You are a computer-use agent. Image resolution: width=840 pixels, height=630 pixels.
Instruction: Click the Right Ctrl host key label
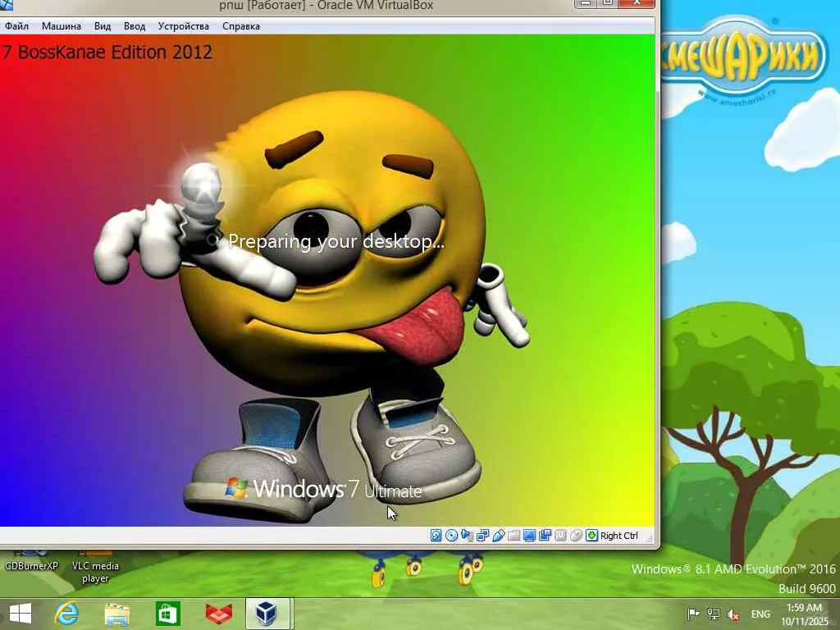point(619,536)
